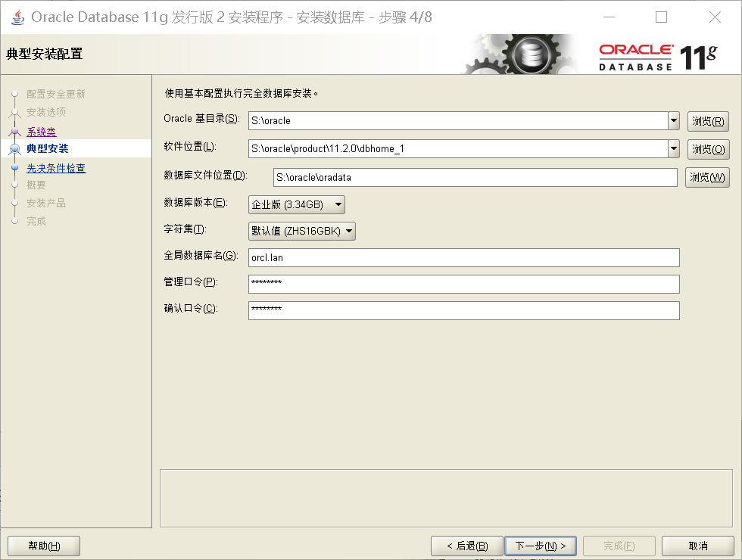Open the Oracle 基目录 dropdown
This screenshot has height=560, width=742.
pos(672,120)
